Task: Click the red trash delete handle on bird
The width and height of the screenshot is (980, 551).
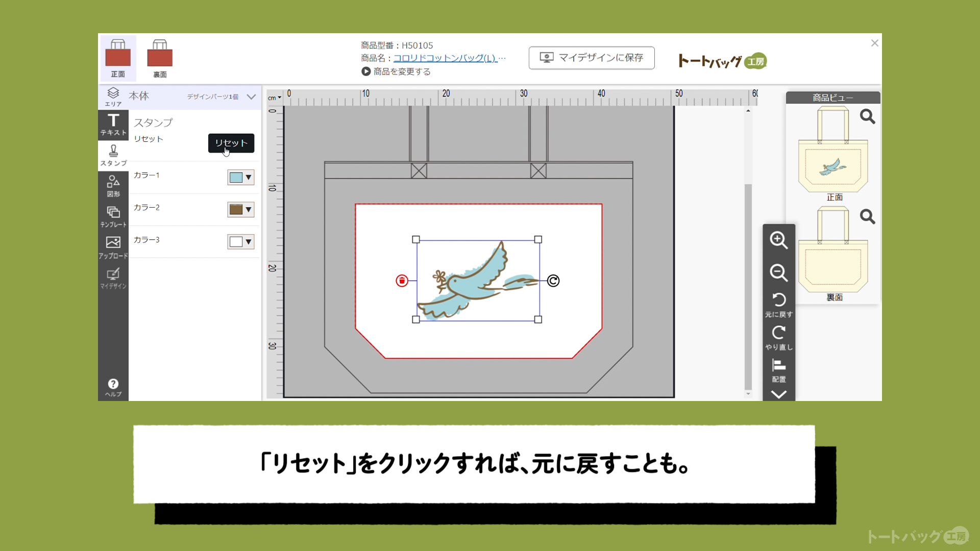Action: tap(402, 281)
